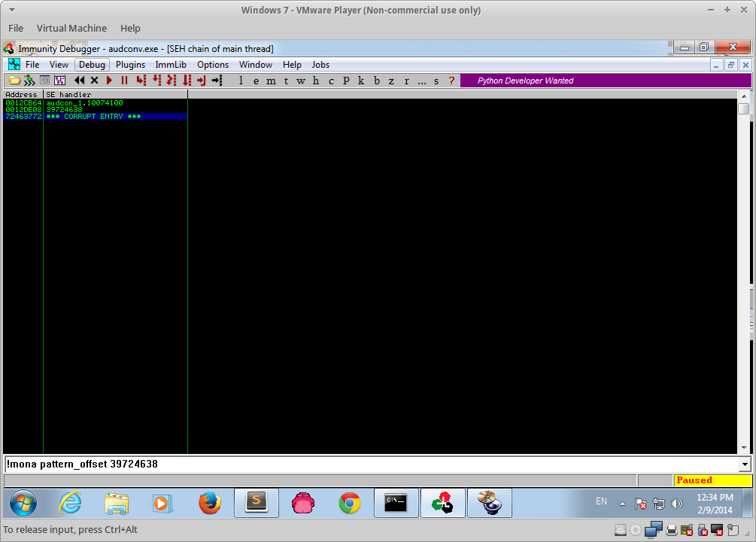Open the VMware Player Help menu
This screenshot has width=756, height=542.
(x=130, y=29)
